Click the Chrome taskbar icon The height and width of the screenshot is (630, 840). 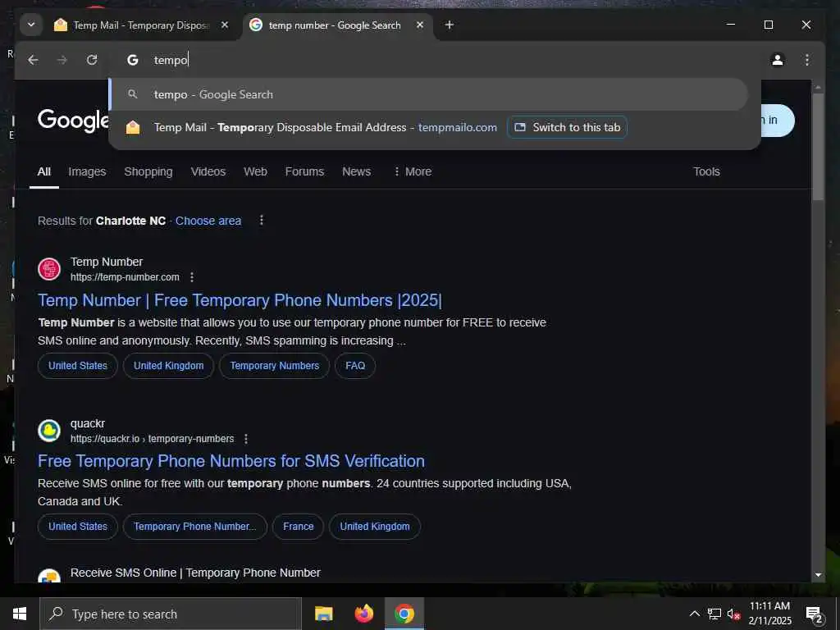(x=404, y=614)
